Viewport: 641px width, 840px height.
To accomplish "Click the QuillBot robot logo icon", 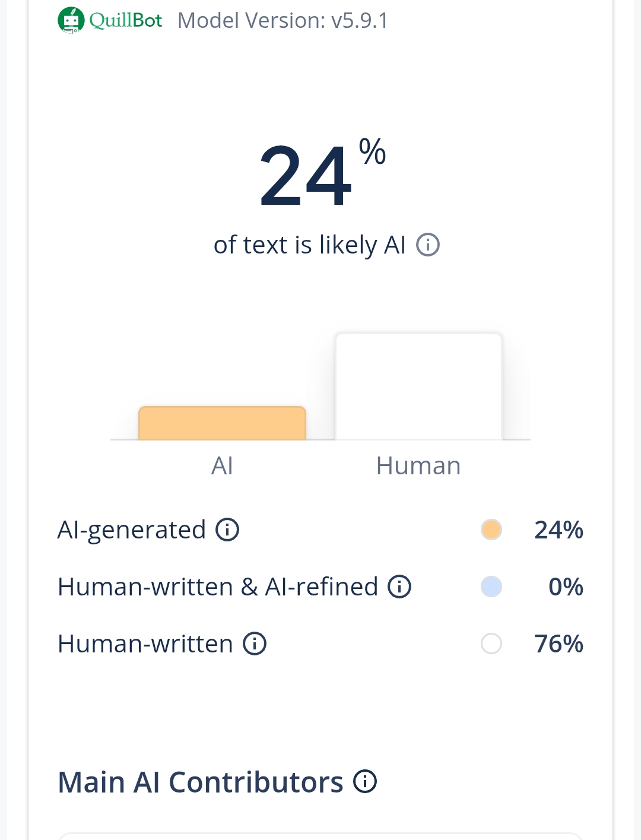I will point(71,20).
